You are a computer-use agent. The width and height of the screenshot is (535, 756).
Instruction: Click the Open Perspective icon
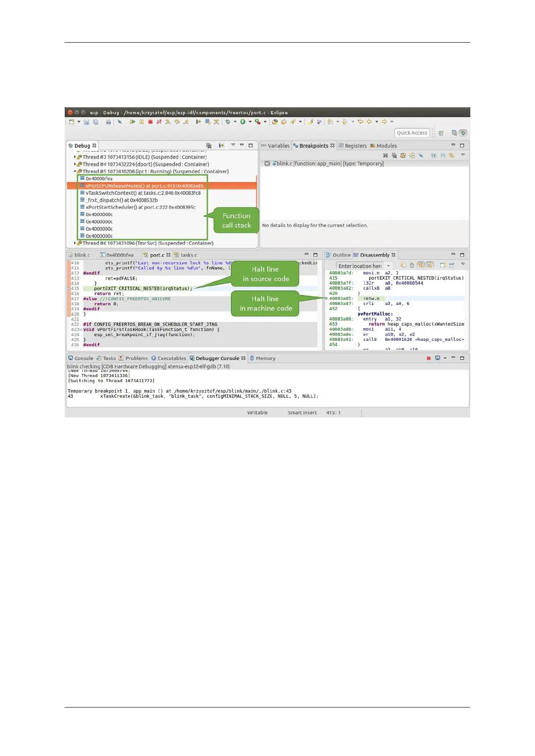coord(441,133)
